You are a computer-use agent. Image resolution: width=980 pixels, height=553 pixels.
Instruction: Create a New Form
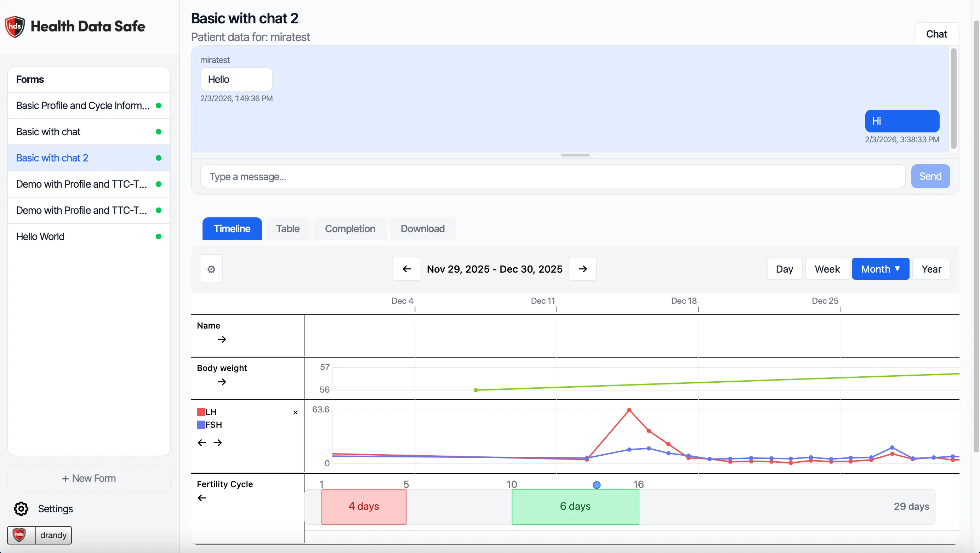pos(89,478)
